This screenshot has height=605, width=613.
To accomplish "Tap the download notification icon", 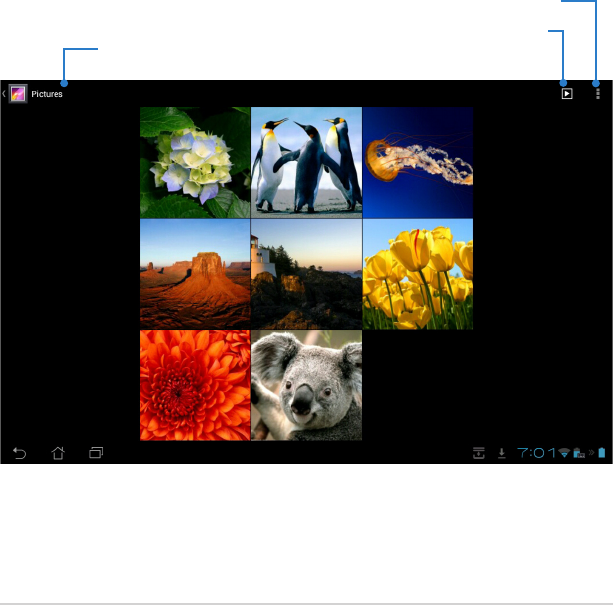I will point(501,453).
